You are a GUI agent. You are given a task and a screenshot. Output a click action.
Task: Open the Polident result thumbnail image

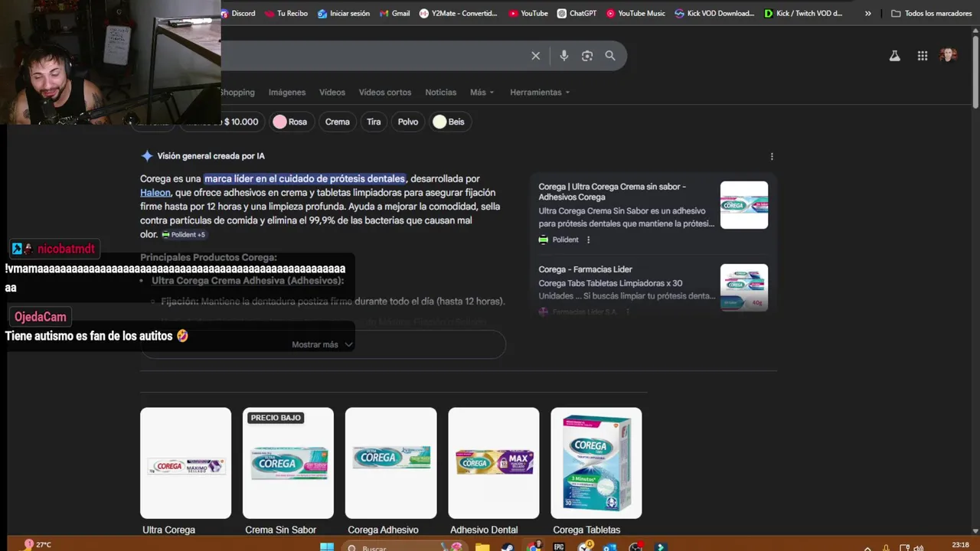[744, 205]
